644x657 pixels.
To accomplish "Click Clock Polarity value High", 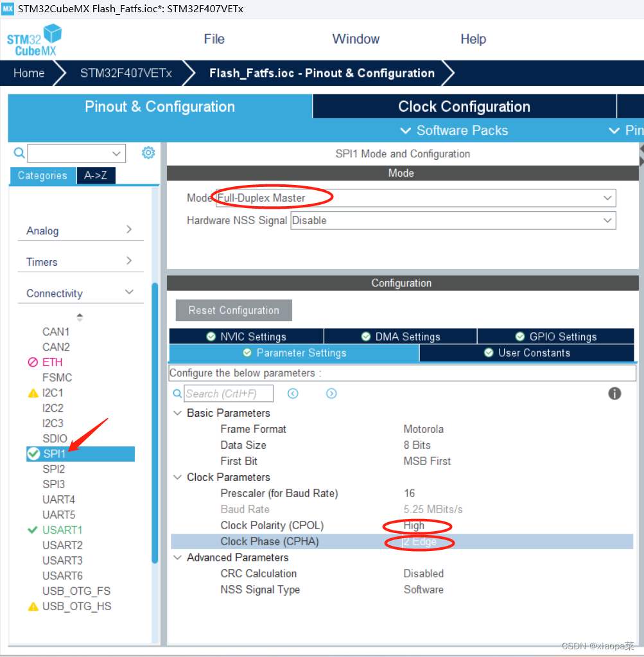I will pos(414,525).
